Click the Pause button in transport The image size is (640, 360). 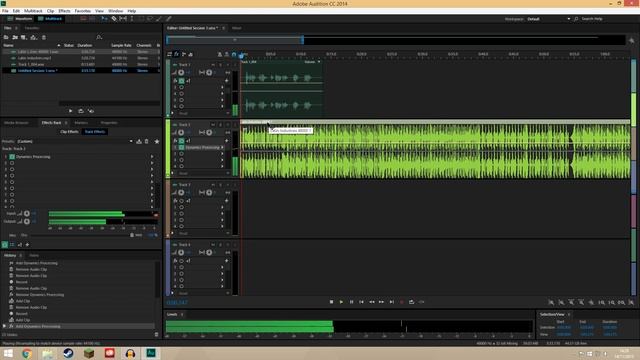pyautogui.click(x=351, y=302)
